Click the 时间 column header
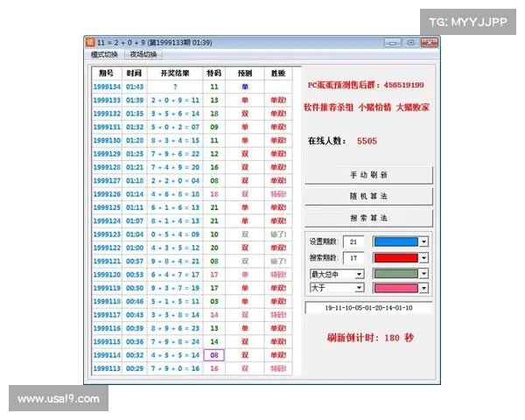This screenshot has width=525, height=420. click(x=134, y=73)
